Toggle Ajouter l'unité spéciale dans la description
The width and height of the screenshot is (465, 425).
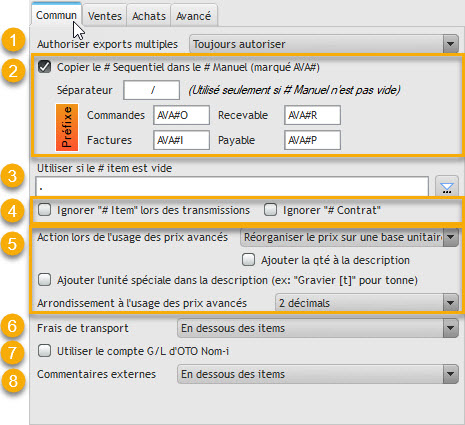(44, 280)
